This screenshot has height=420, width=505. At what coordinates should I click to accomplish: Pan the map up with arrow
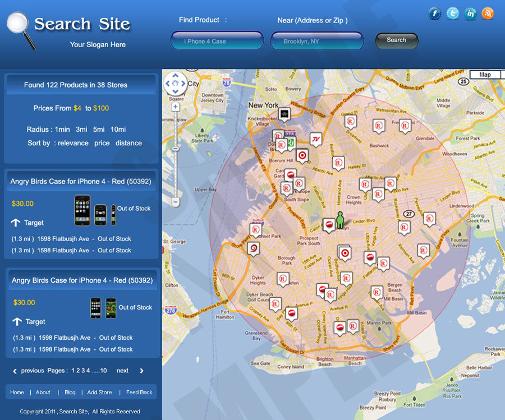(175, 76)
